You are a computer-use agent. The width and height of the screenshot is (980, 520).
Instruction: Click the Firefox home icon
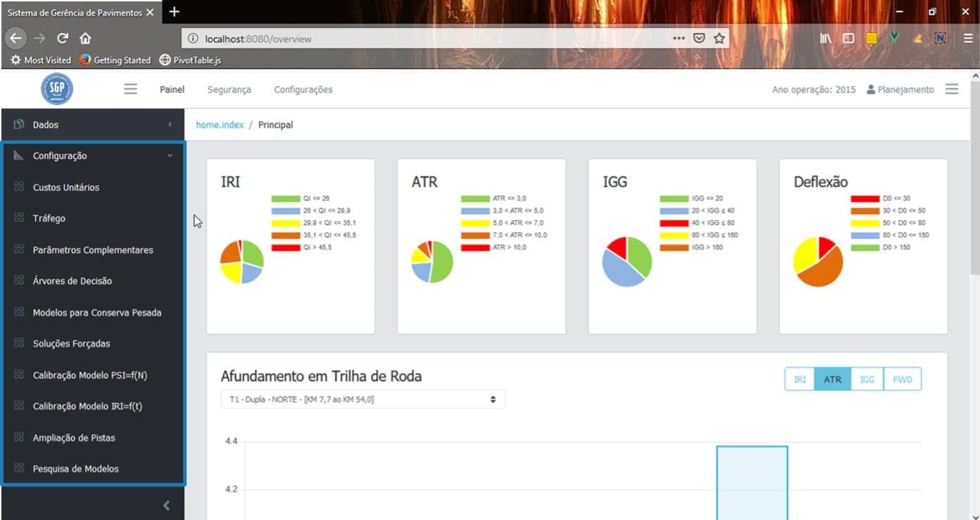85,39
